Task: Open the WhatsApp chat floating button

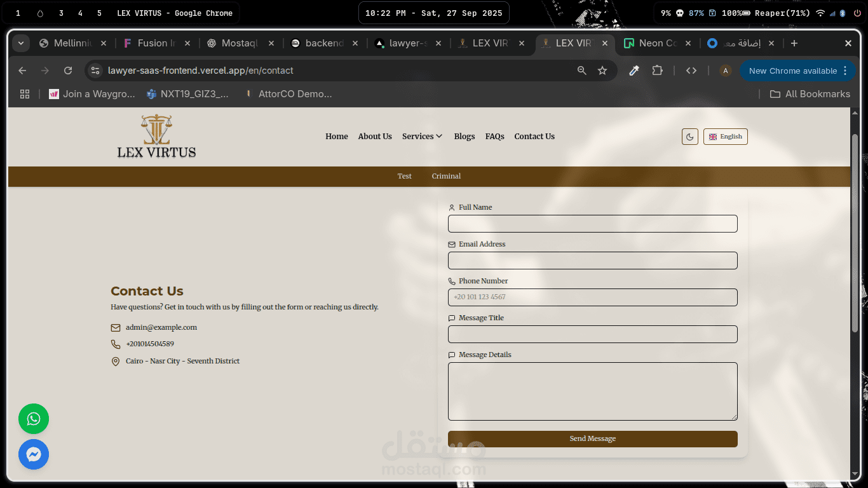Action: point(34,419)
